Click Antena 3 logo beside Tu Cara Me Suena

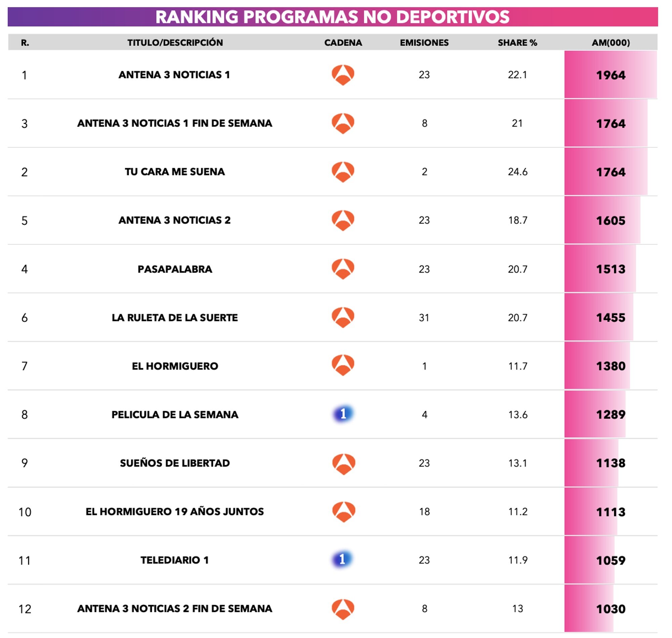[x=343, y=172]
